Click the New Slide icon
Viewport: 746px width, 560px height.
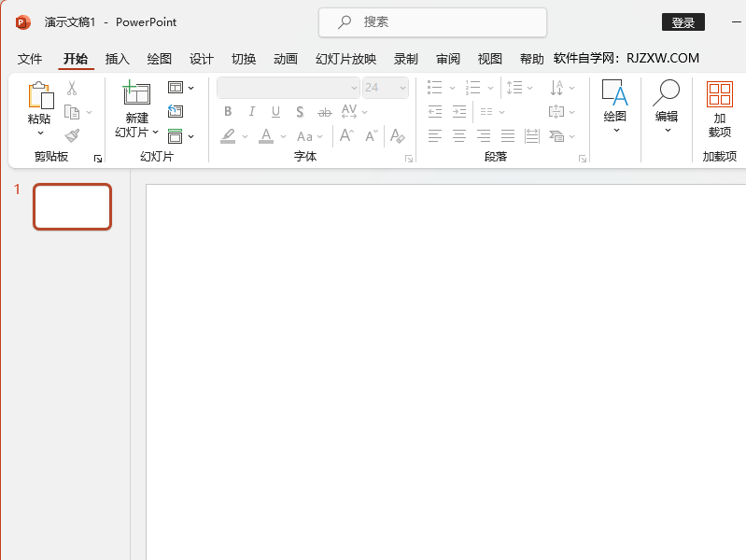136,92
